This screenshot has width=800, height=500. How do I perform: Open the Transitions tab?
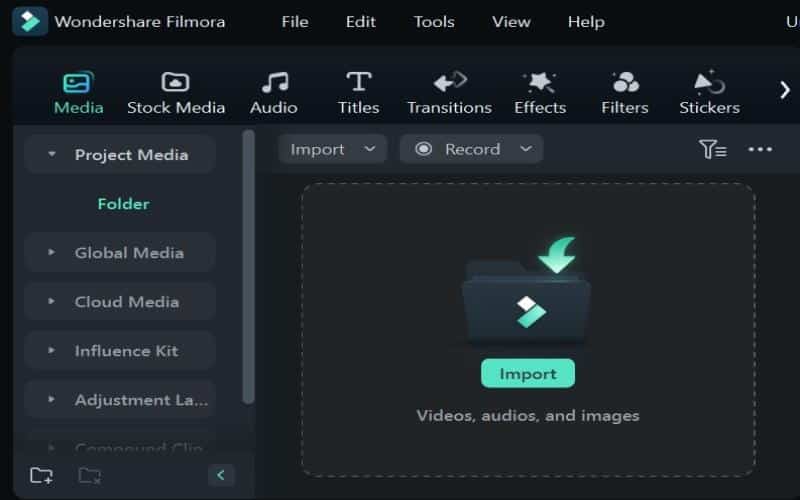click(449, 93)
